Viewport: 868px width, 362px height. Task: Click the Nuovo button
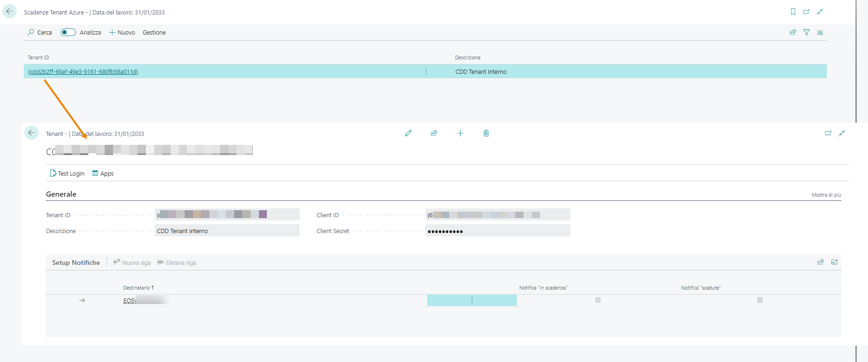[x=122, y=32]
